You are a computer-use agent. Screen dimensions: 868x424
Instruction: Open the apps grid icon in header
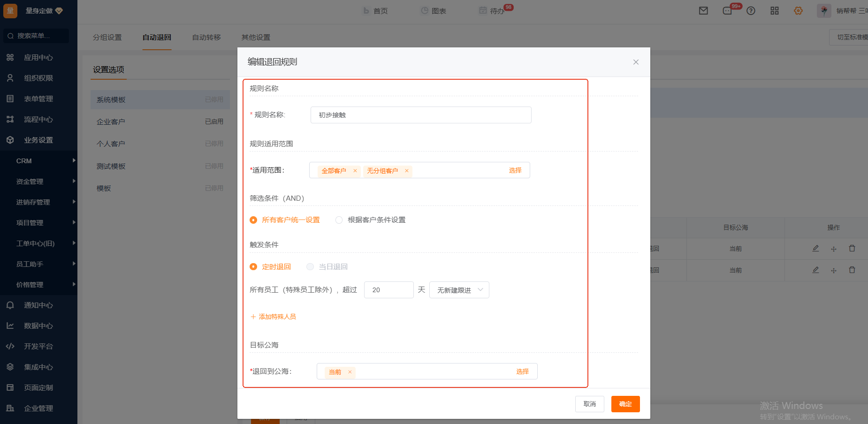[x=775, y=11]
